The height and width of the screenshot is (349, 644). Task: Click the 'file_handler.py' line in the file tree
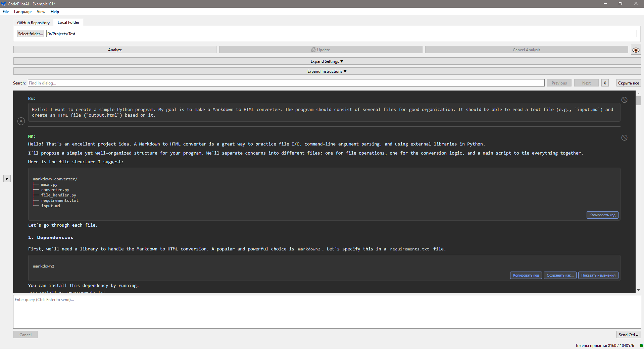click(x=59, y=195)
